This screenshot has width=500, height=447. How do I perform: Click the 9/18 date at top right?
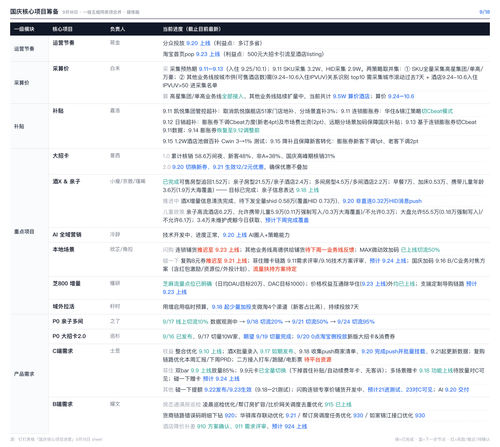(x=484, y=12)
